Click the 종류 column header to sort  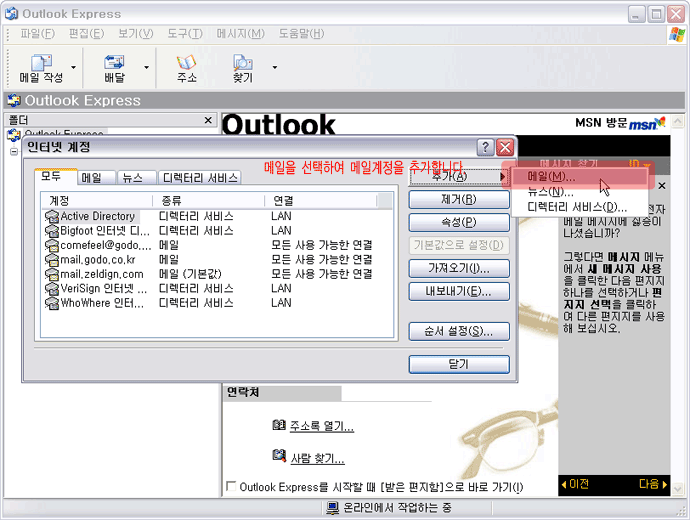pos(208,201)
